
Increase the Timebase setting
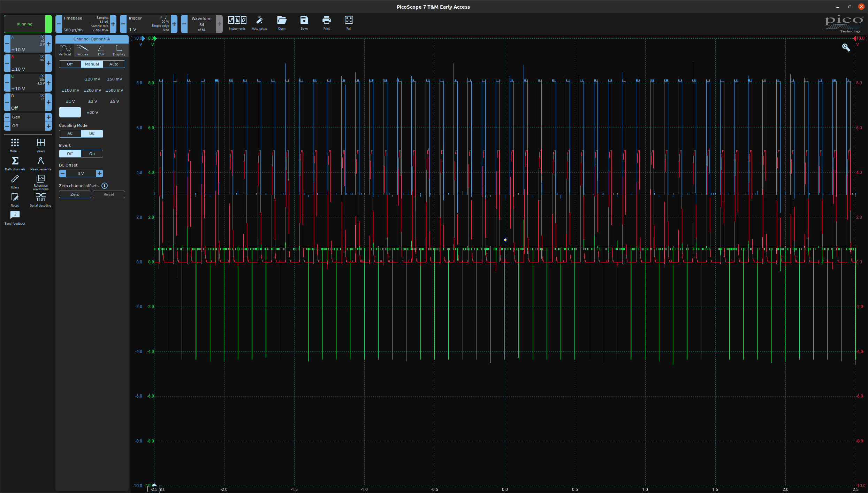tap(113, 24)
